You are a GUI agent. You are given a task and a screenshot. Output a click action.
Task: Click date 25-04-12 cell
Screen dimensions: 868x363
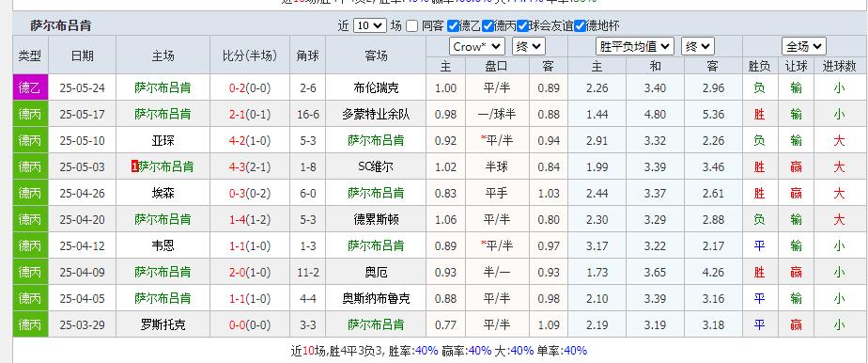(x=82, y=245)
